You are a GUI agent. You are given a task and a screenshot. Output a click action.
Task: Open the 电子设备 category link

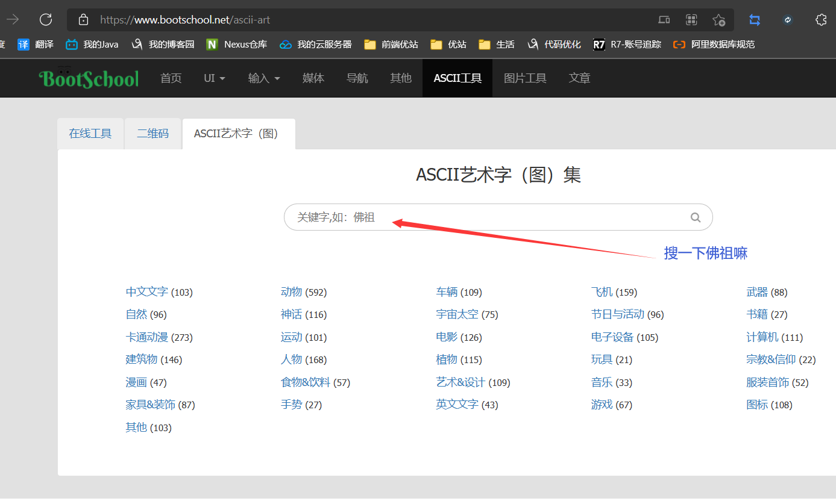612,337
